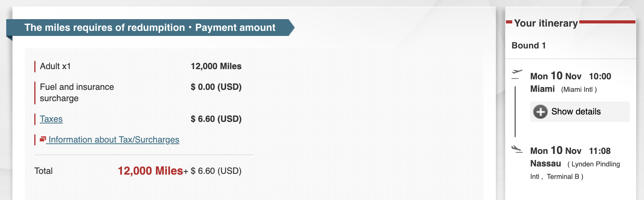The width and height of the screenshot is (644, 200).
Task: Click the plus icon beside Show details
Action: pyautogui.click(x=540, y=112)
